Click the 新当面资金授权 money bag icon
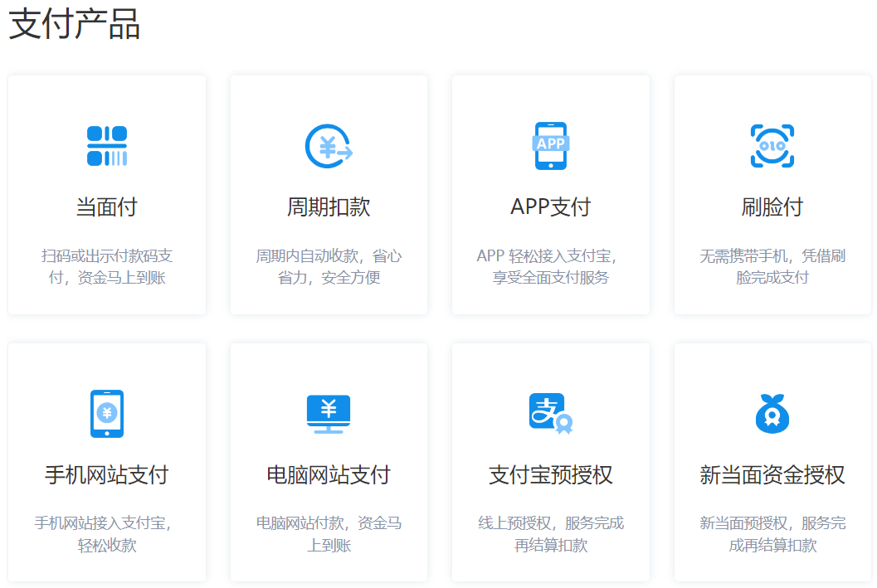Image resolution: width=877 pixels, height=588 pixels. [x=772, y=414]
